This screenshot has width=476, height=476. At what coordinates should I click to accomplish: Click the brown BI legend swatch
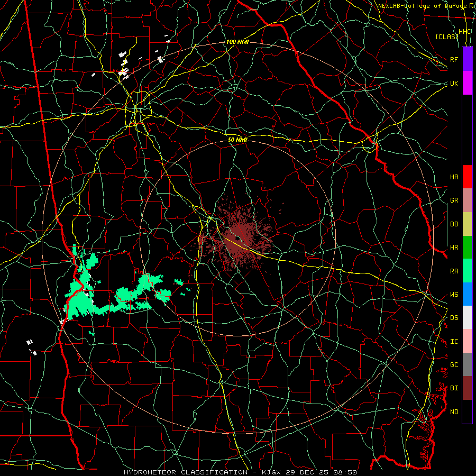pos(467,388)
